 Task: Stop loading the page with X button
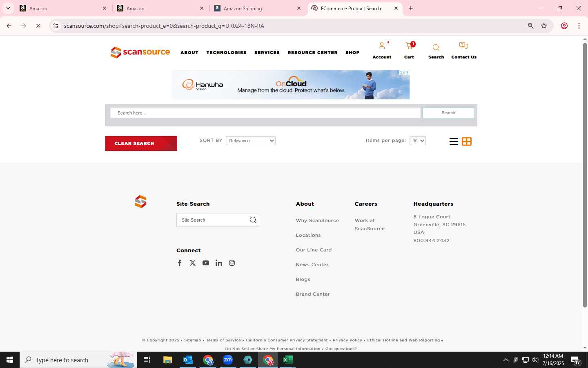pyautogui.click(x=38, y=26)
